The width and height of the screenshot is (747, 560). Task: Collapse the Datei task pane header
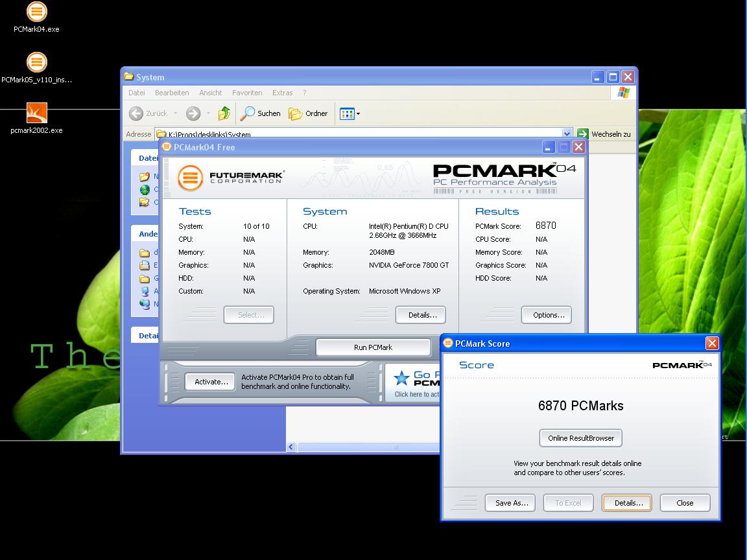[145, 158]
